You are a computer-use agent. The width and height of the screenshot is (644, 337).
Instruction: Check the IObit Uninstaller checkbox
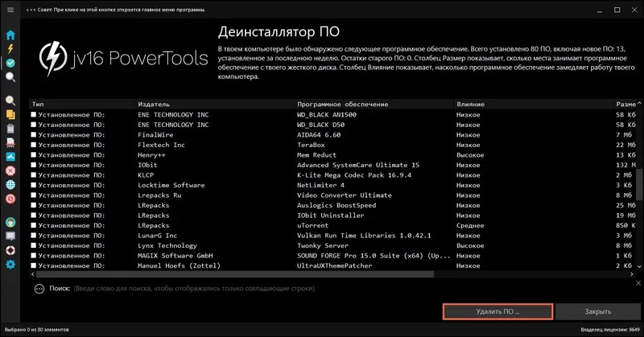click(34, 215)
